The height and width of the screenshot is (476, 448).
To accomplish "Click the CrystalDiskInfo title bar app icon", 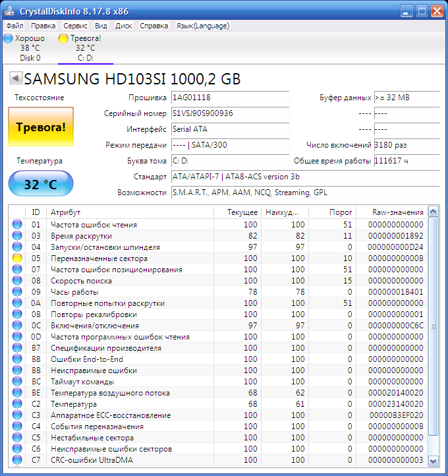I will click(9, 11).
